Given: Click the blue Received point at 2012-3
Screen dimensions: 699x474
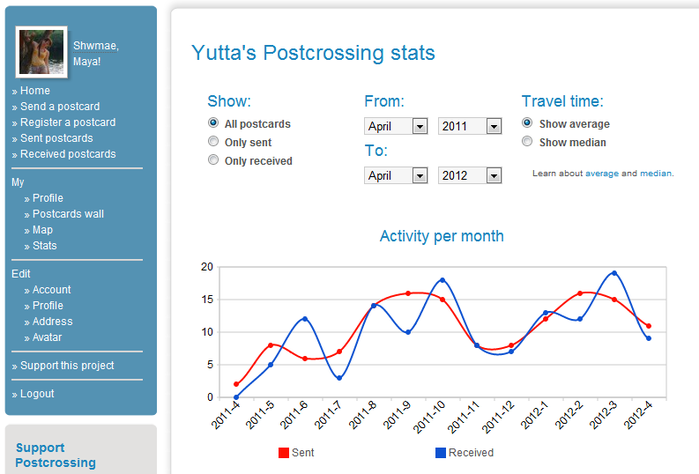Looking at the screenshot, I should (614, 273).
